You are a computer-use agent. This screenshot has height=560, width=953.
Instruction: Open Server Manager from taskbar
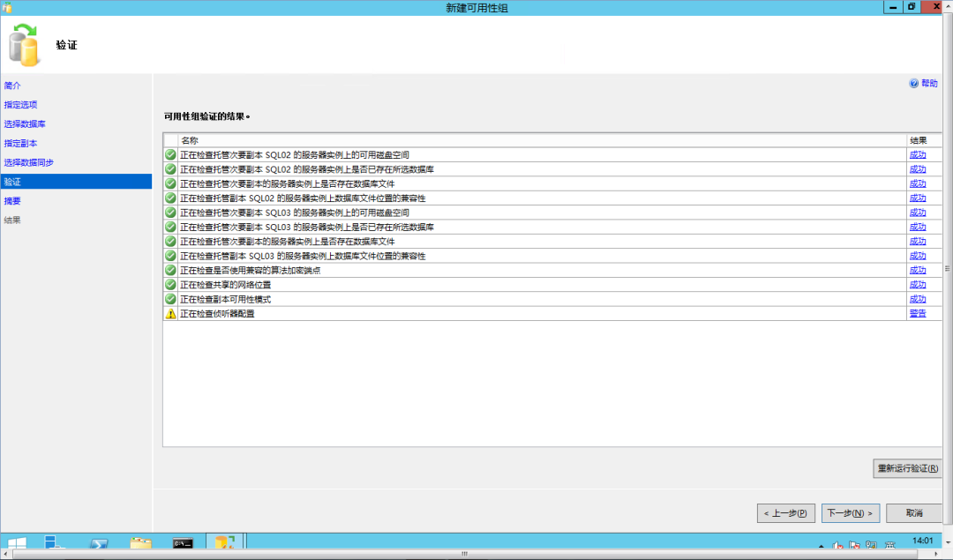[x=56, y=542]
